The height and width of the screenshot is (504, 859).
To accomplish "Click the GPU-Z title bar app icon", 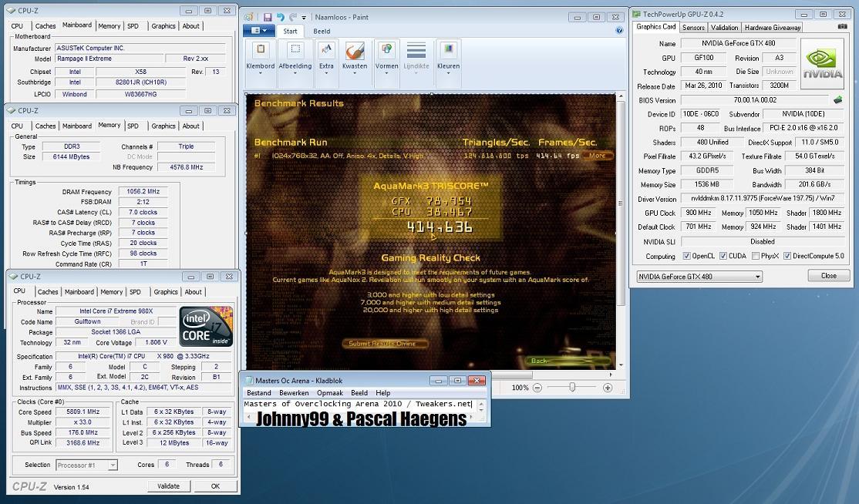I will click(x=637, y=14).
